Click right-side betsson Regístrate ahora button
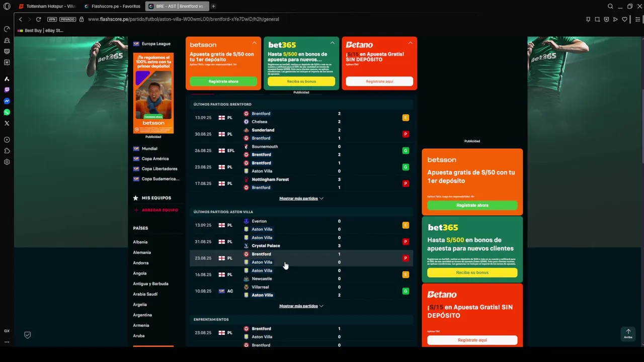 click(472, 205)
